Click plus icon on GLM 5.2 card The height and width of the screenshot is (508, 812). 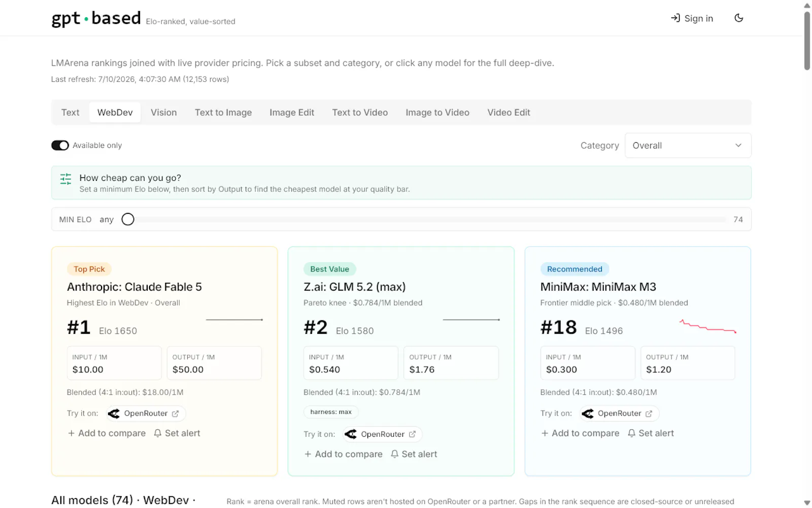308,454
